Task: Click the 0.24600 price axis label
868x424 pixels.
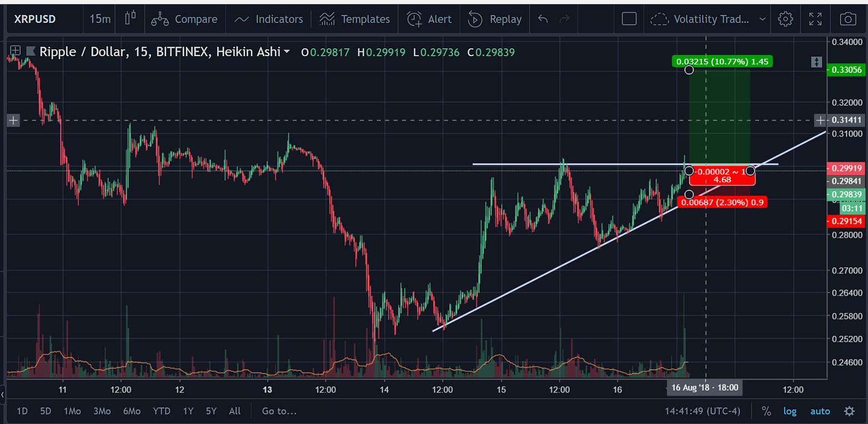Action: (x=847, y=362)
